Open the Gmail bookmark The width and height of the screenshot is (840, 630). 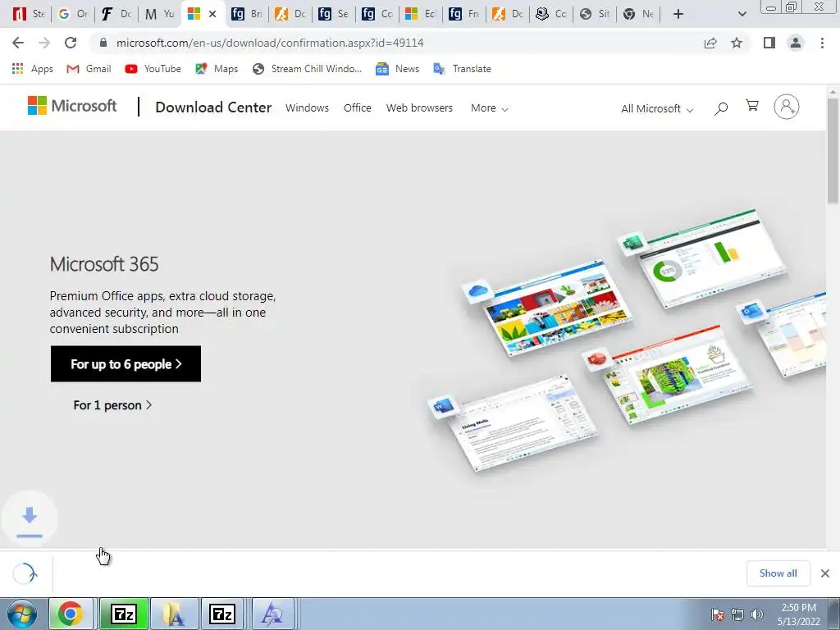89,69
